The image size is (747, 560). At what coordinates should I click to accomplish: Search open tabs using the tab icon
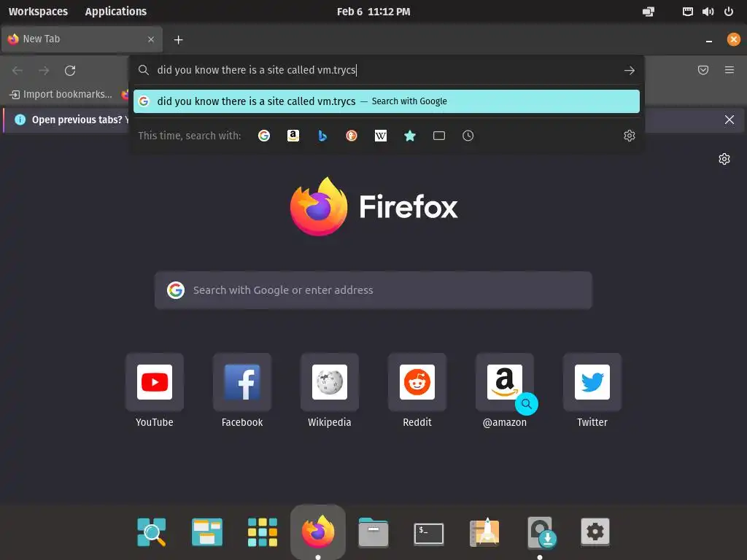438,136
